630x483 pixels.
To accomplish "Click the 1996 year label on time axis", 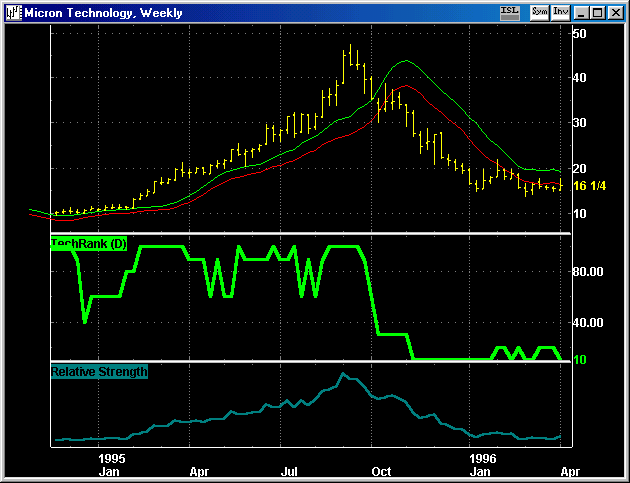I will coord(483,458).
